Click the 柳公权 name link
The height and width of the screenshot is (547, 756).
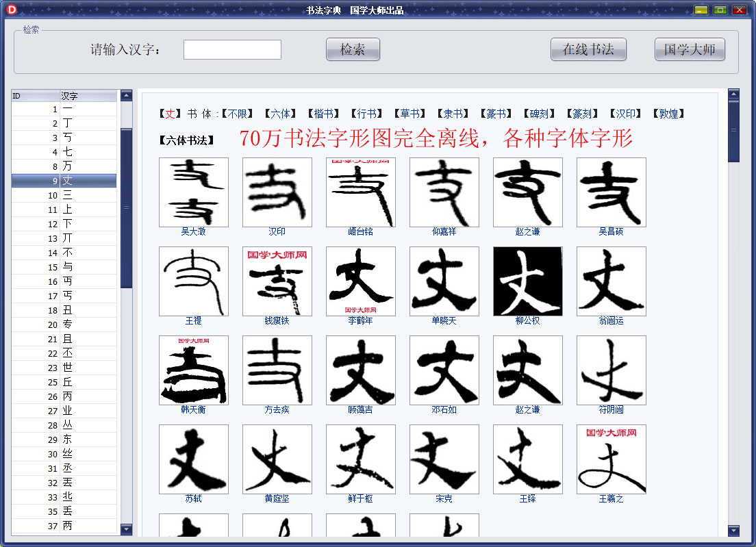click(x=527, y=320)
